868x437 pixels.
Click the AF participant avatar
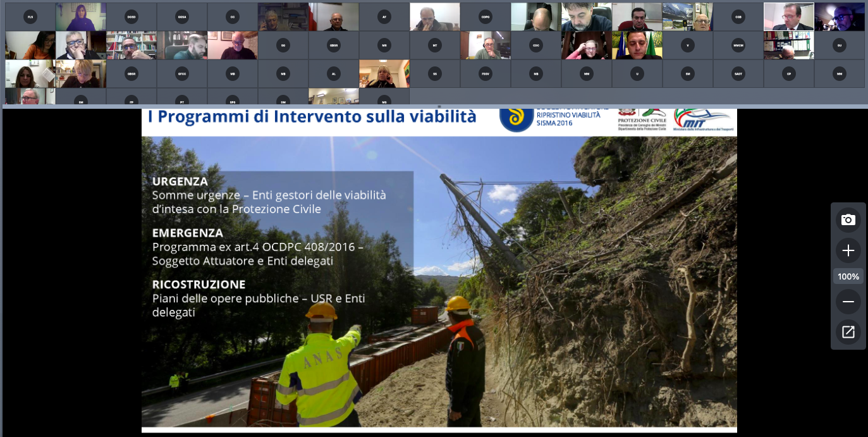click(x=384, y=17)
